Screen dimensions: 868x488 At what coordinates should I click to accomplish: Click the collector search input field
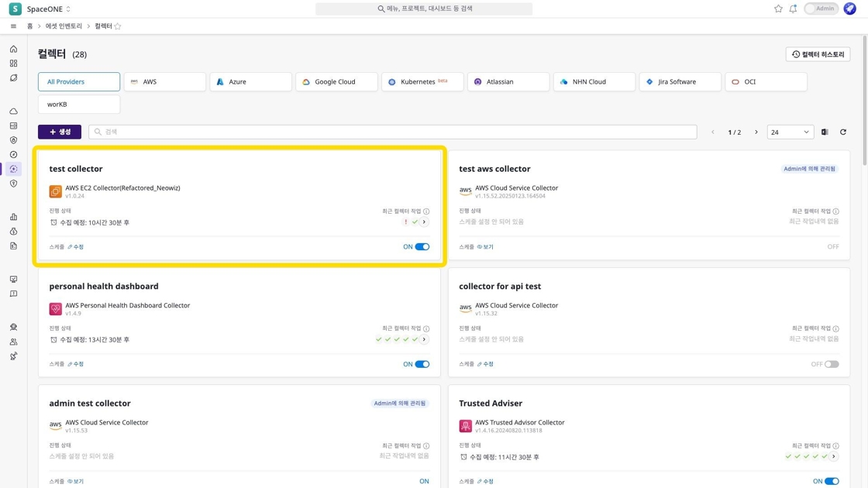pos(392,132)
